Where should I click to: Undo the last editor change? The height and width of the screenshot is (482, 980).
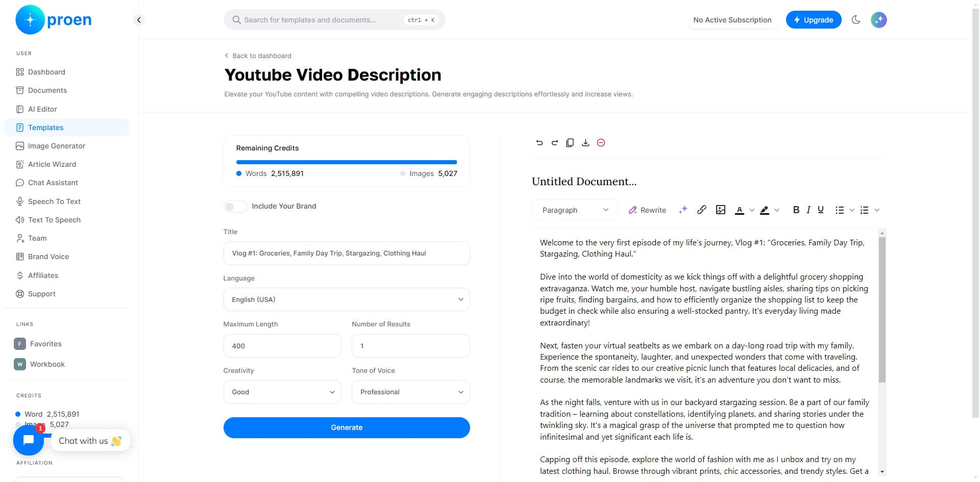pos(540,143)
